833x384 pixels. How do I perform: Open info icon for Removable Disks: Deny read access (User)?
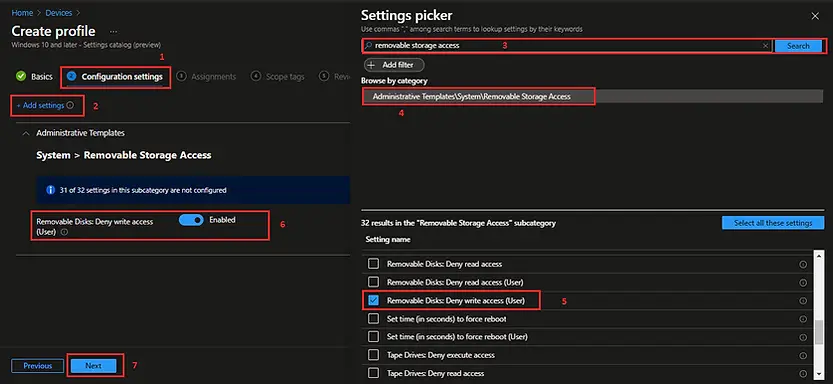pos(803,283)
